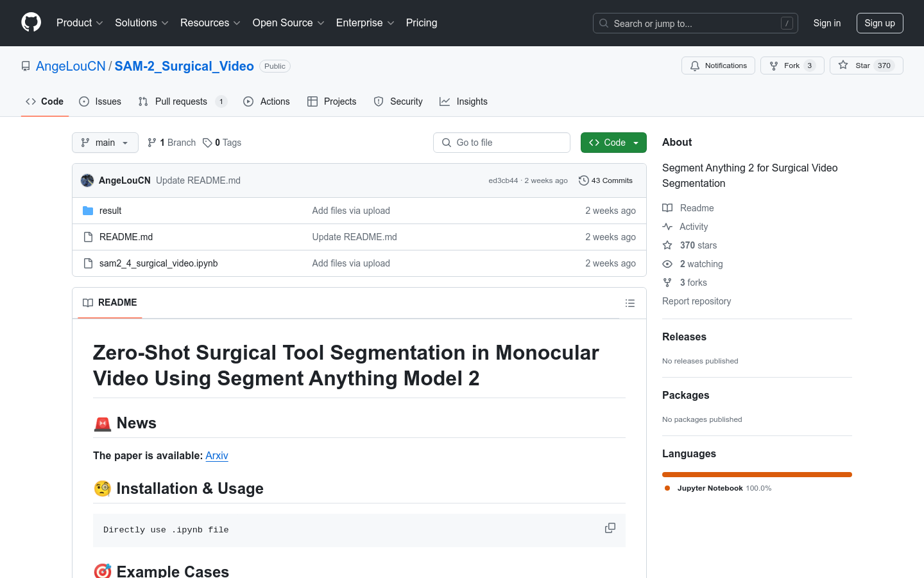View the 370 stars link
The width and height of the screenshot is (924, 578).
point(690,245)
